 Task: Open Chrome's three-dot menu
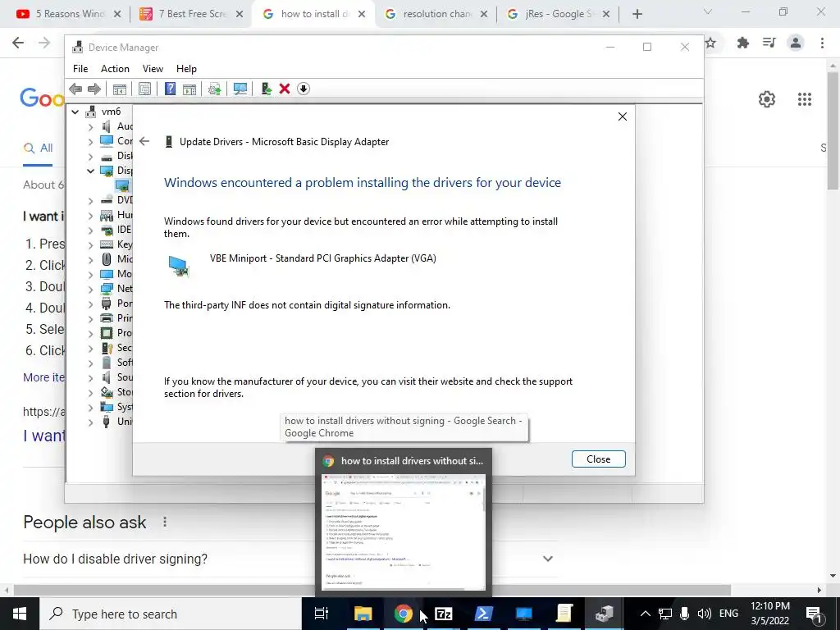click(822, 43)
